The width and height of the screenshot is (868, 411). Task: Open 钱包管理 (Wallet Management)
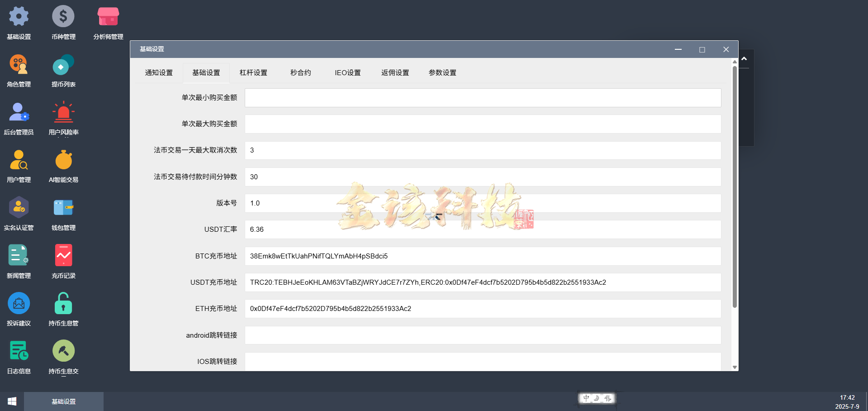tap(63, 214)
